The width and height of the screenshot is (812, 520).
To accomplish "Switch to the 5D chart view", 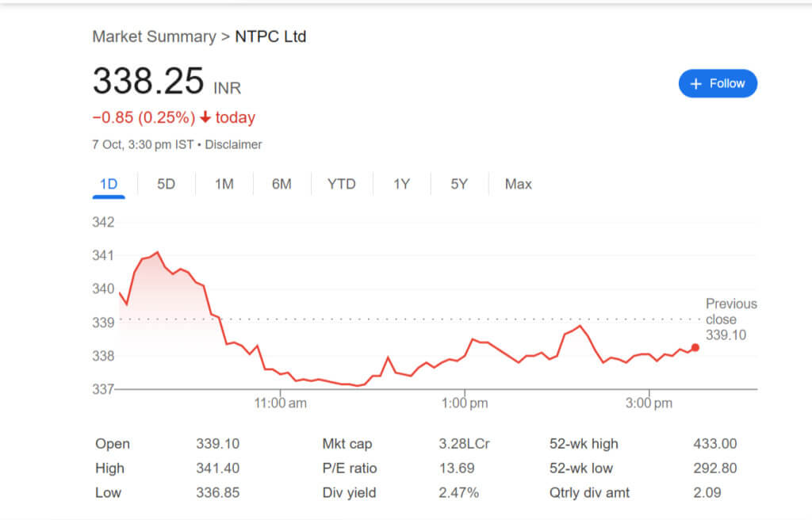I will coord(165,184).
